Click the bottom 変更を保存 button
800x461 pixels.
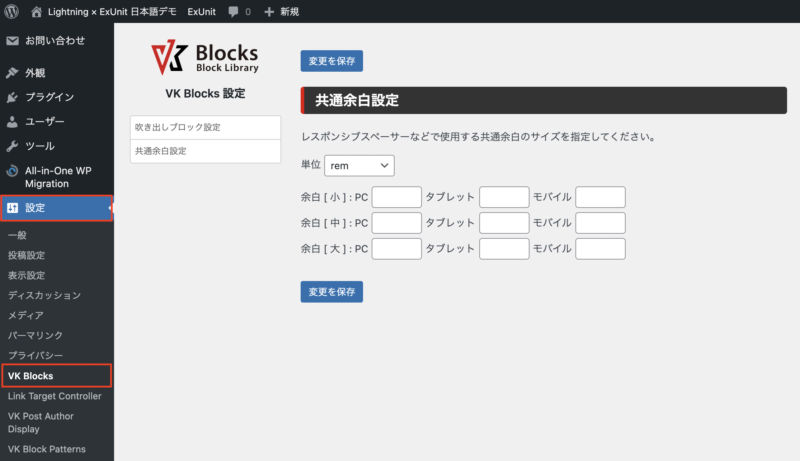click(x=331, y=292)
